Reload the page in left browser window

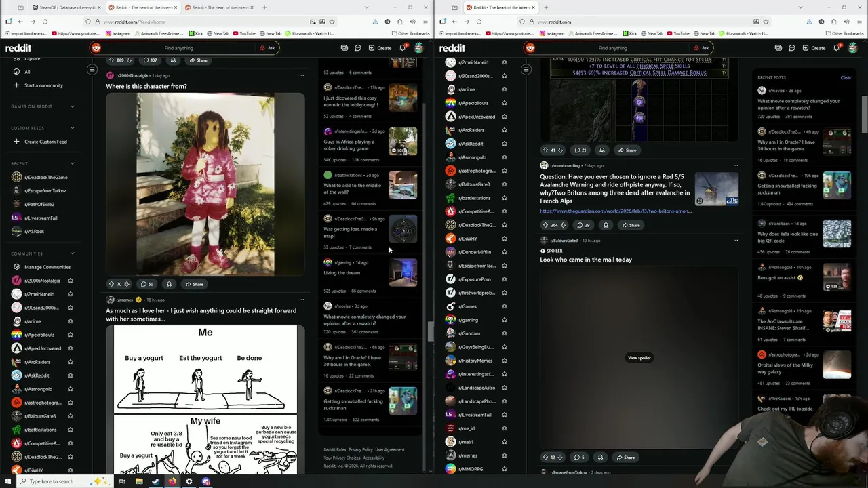pyautogui.click(x=45, y=22)
